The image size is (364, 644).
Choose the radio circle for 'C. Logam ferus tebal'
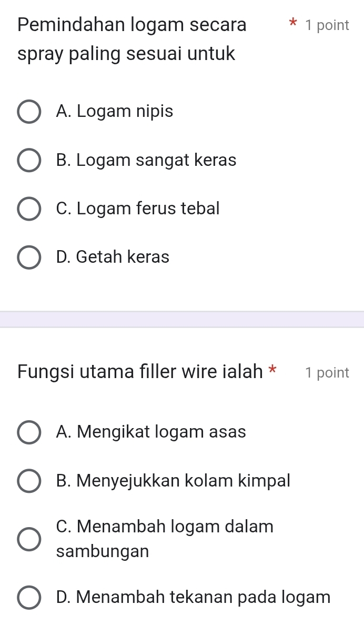tap(29, 209)
